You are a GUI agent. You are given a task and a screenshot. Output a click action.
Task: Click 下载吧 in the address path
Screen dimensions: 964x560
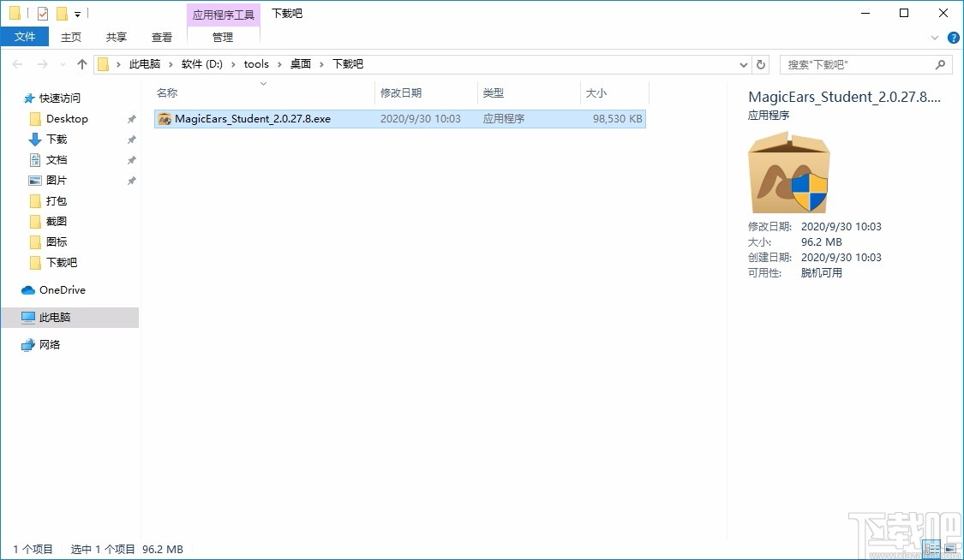pyautogui.click(x=348, y=64)
